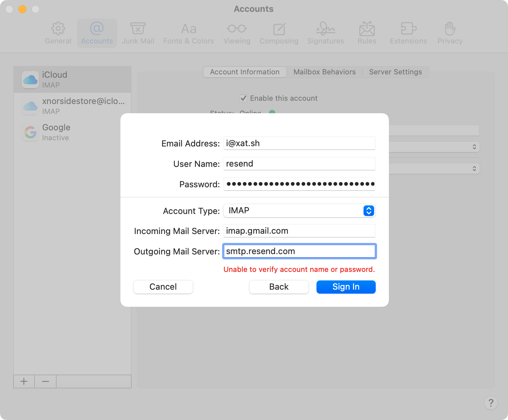Select the Junk Mail toolbar icon

[x=138, y=29]
